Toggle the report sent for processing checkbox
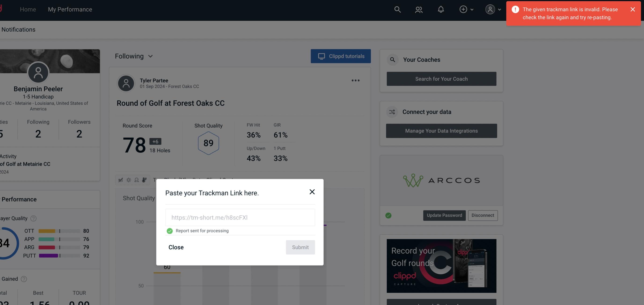 pos(169,231)
